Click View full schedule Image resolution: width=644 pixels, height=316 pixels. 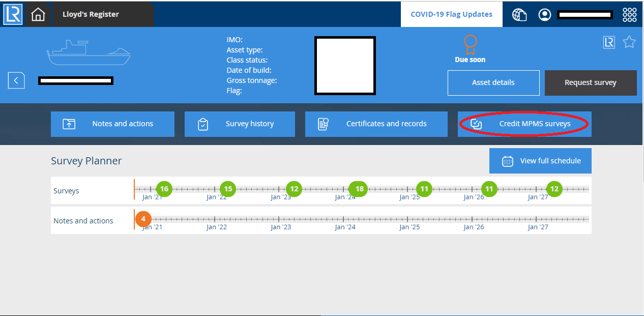(x=540, y=161)
